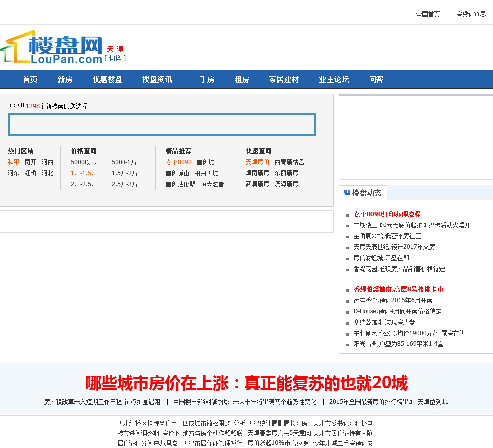The width and height of the screenshot is (493, 448).
Task: Open the 武清新房 quick query link
Action: pos(257,184)
